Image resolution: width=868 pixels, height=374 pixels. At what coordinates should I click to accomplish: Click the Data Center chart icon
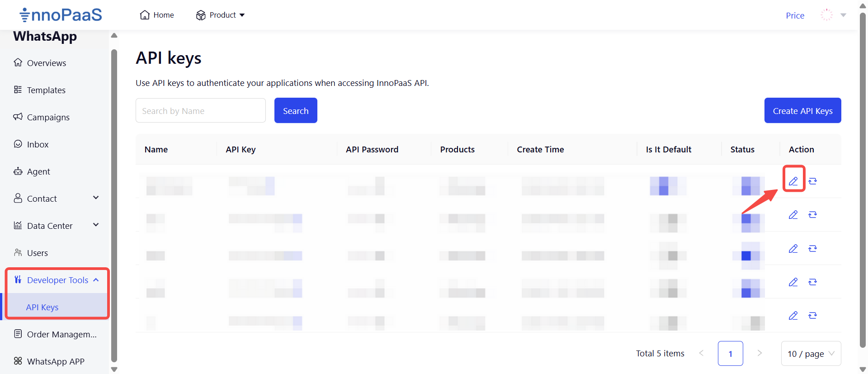(x=18, y=225)
